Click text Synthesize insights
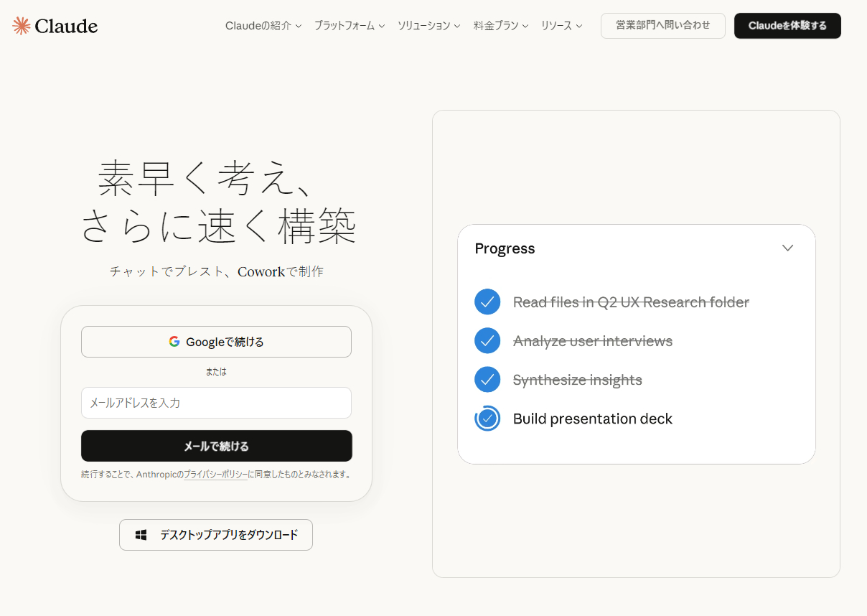 click(578, 380)
